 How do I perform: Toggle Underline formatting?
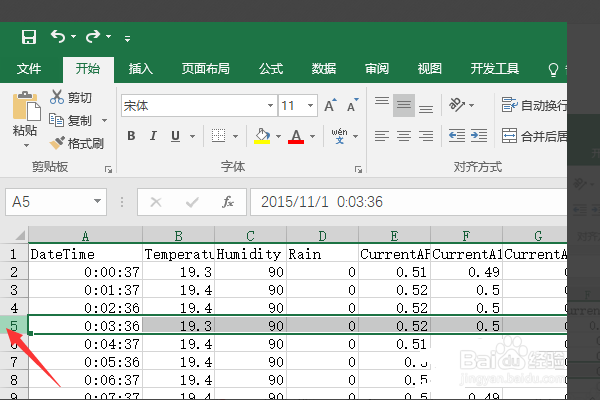click(175, 136)
